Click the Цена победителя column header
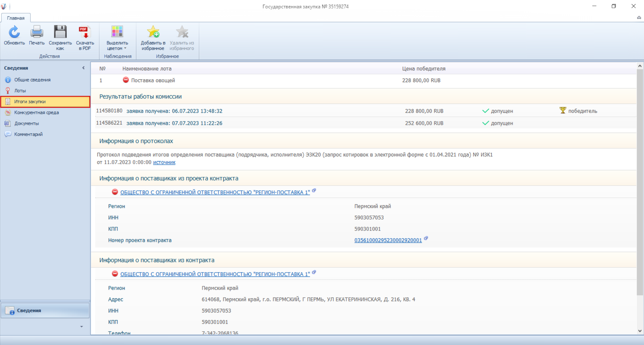 [x=424, y=68]
